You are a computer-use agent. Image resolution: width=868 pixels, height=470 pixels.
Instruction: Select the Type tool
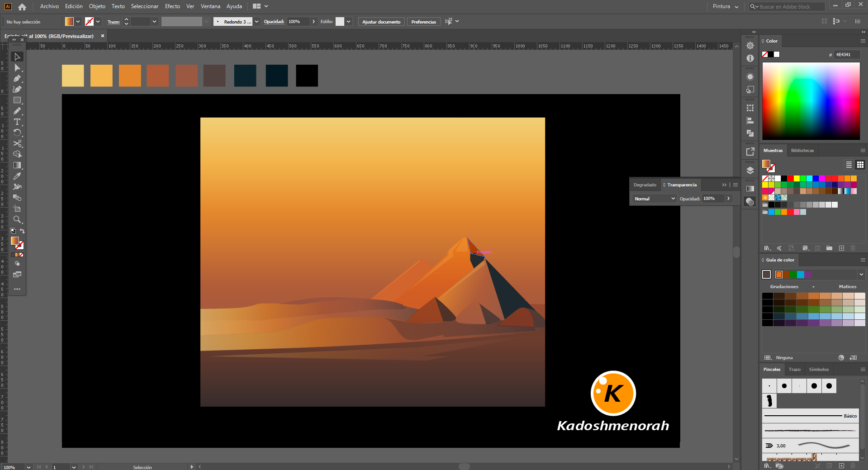point(17,122)
